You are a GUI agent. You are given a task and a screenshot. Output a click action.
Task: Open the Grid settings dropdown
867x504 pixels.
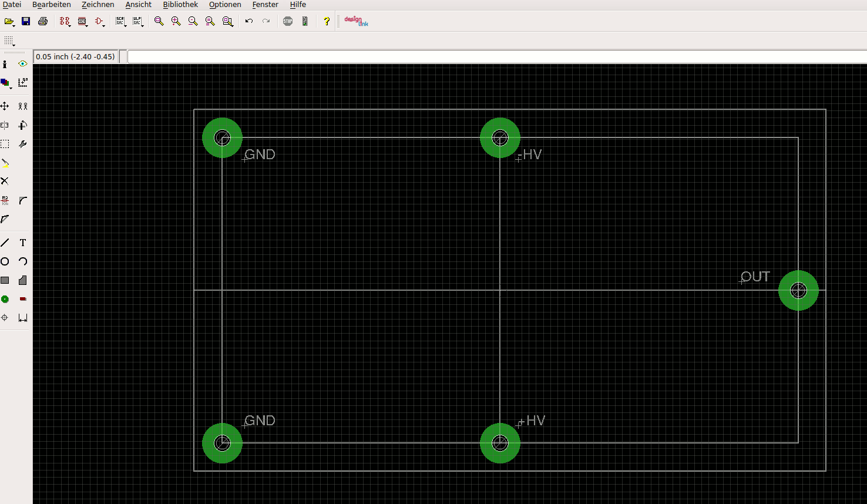point(9,41)
